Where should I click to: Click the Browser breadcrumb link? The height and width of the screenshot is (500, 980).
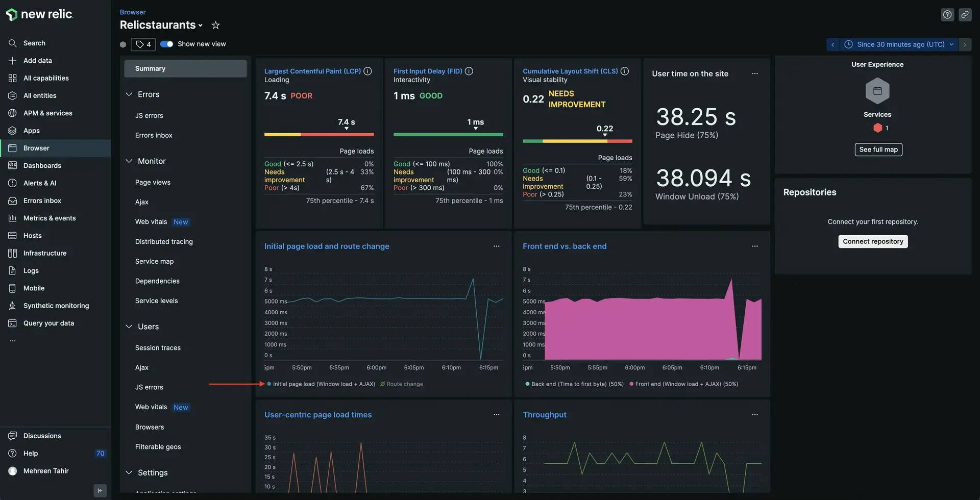point(133,12)
